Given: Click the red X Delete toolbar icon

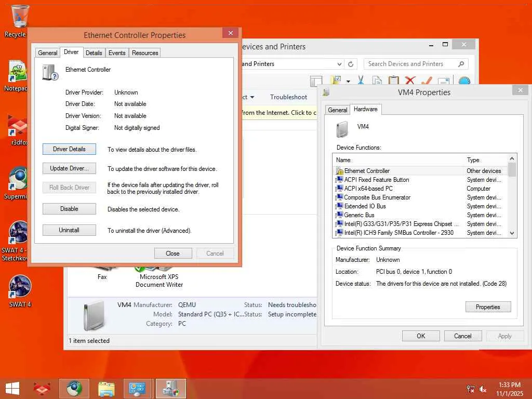Looking at the screenshot, I should point(410,81).
